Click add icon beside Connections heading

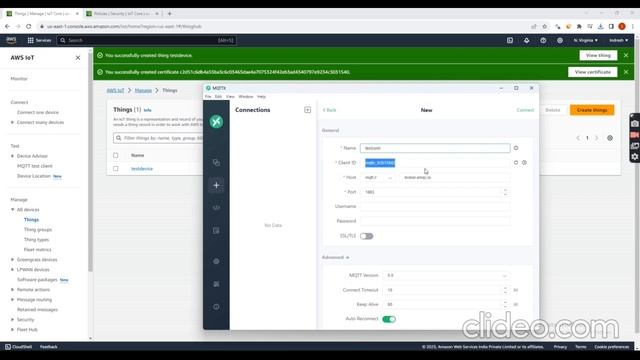[x=307, y=110]
